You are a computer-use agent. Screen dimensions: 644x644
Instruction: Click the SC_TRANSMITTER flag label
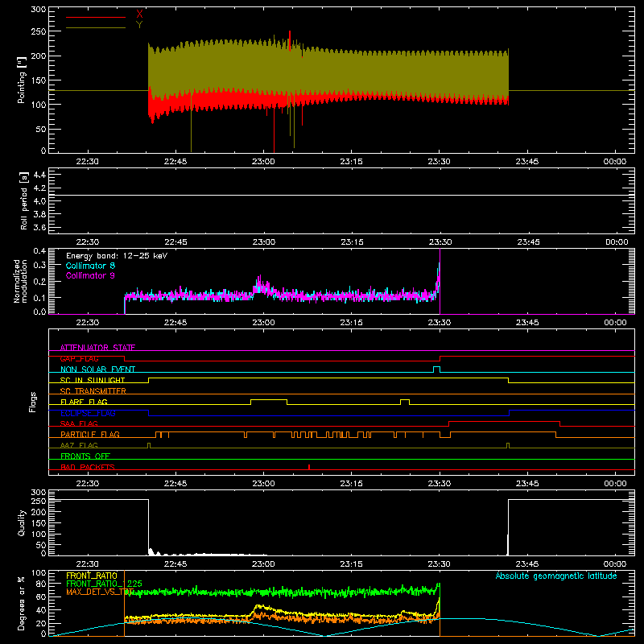(x=93, y=390)
